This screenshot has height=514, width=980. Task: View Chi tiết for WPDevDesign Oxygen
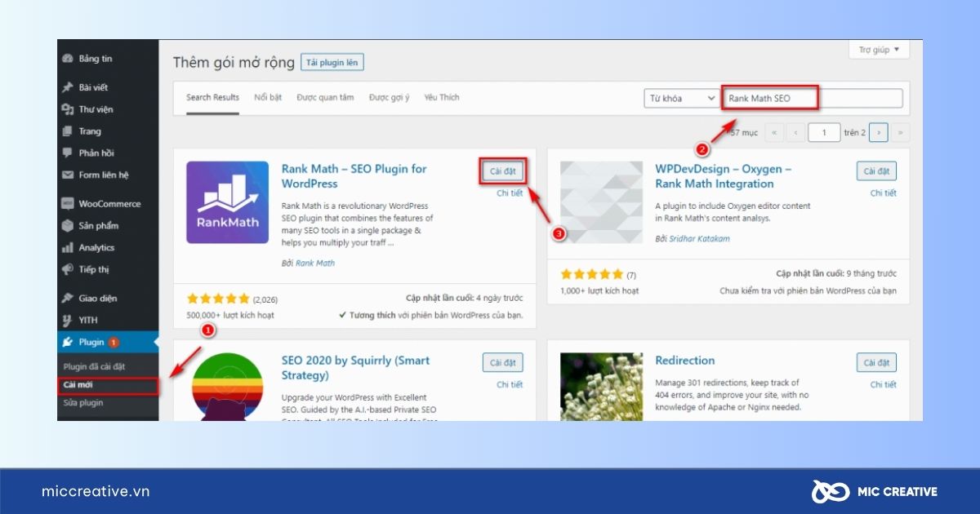coord(884,193)
